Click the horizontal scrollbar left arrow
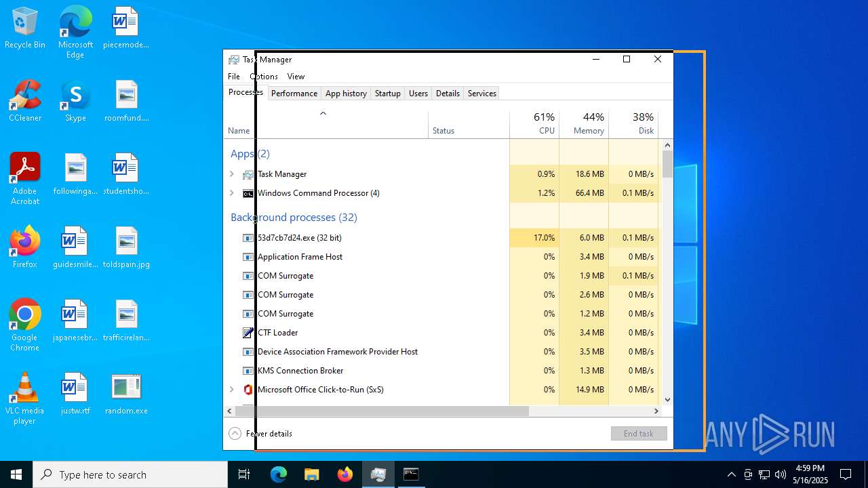Image resolution: width=868 pixels, height=488 pixels. 229,411
